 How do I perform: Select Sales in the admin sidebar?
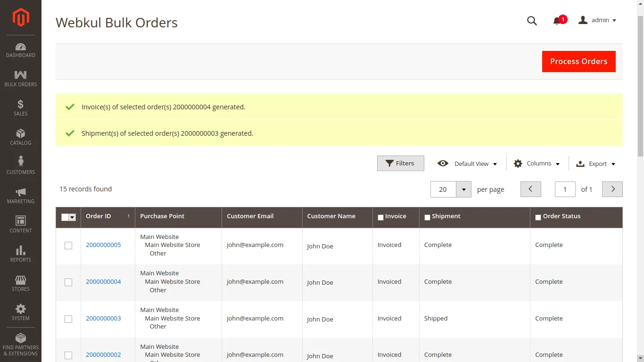[20, 107]
